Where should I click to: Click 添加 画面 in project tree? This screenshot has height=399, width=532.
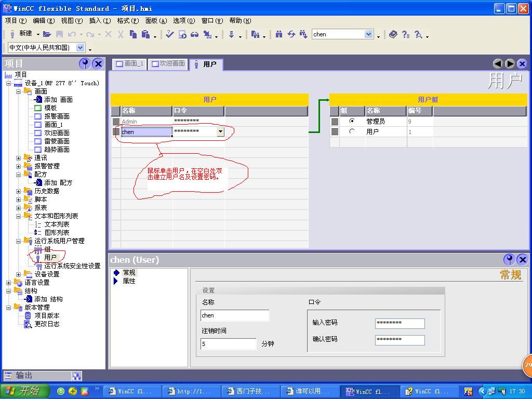[58, 100]
